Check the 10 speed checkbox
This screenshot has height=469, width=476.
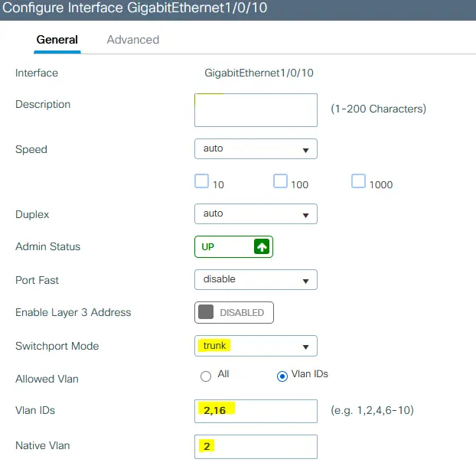pos(201,181)
